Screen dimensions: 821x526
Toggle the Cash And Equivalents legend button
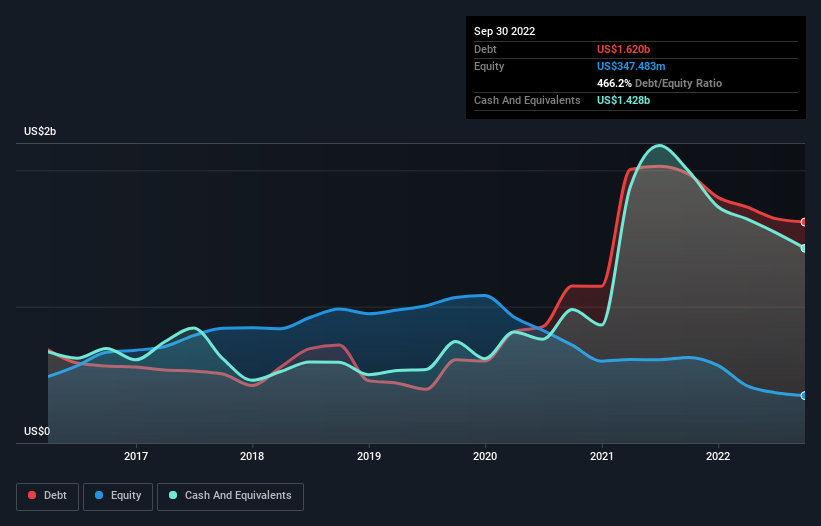pyautogui.click(x=230, y=496)
